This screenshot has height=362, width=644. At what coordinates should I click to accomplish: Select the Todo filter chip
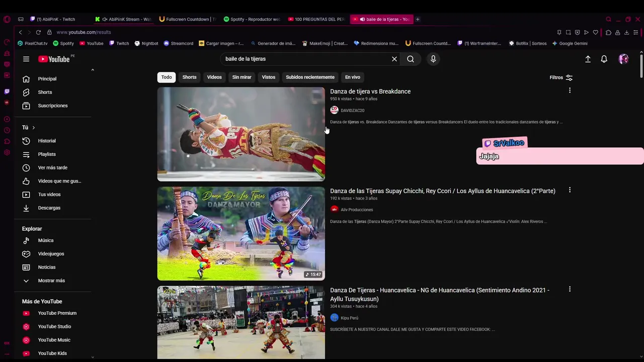pos(167,77)
